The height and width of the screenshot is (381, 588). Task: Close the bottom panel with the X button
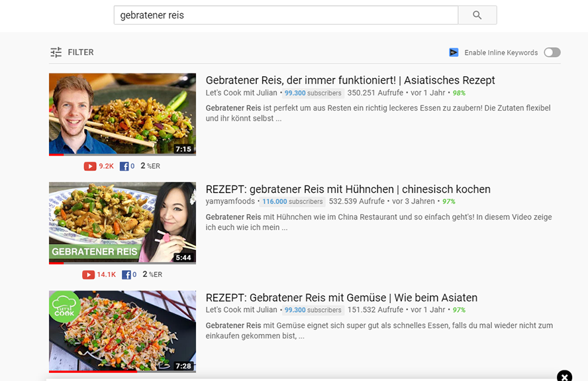point(564,376)
